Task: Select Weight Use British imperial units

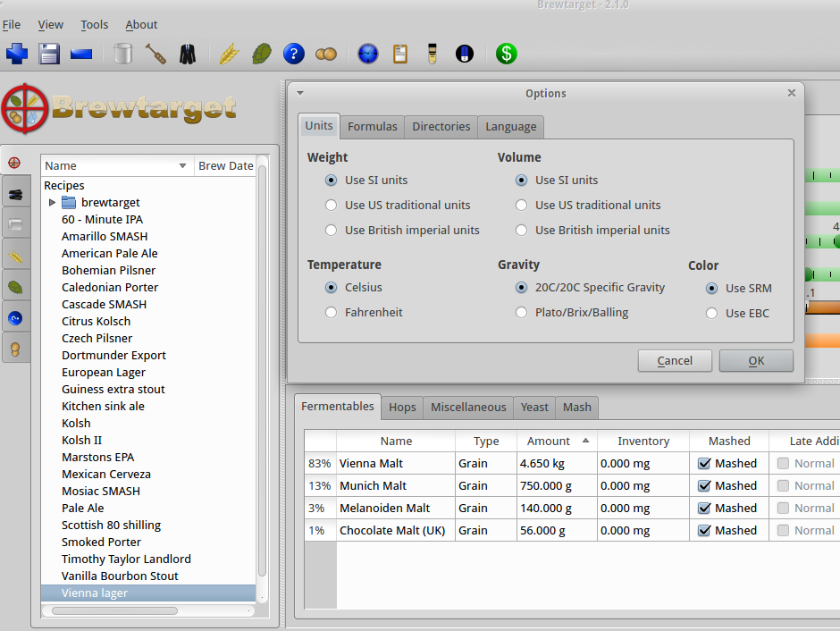Action: point(331,231)
